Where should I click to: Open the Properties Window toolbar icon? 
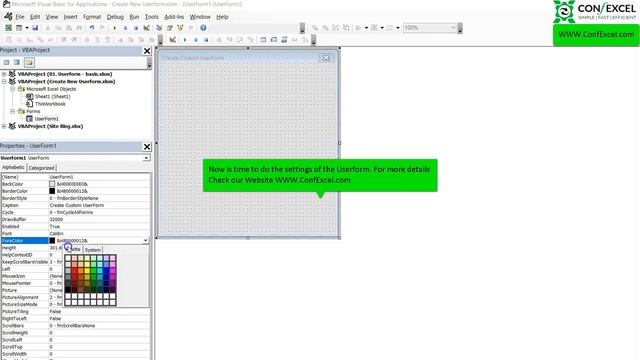click(169, 28)
